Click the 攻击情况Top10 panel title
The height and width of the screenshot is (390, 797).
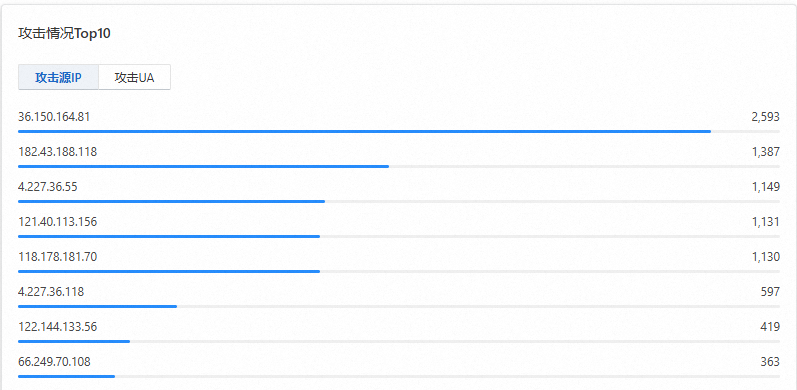[x=65, y=34]
